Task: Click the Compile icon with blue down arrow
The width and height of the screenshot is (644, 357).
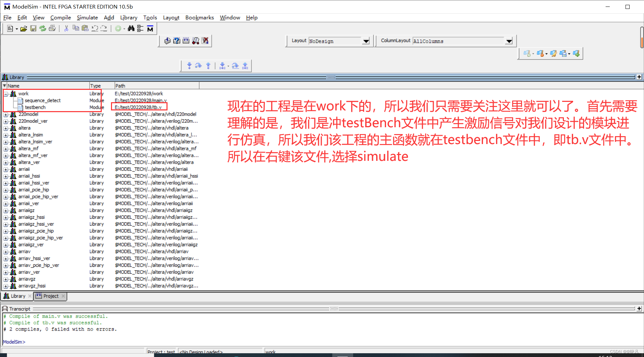Action: click(x=167, y=41)
